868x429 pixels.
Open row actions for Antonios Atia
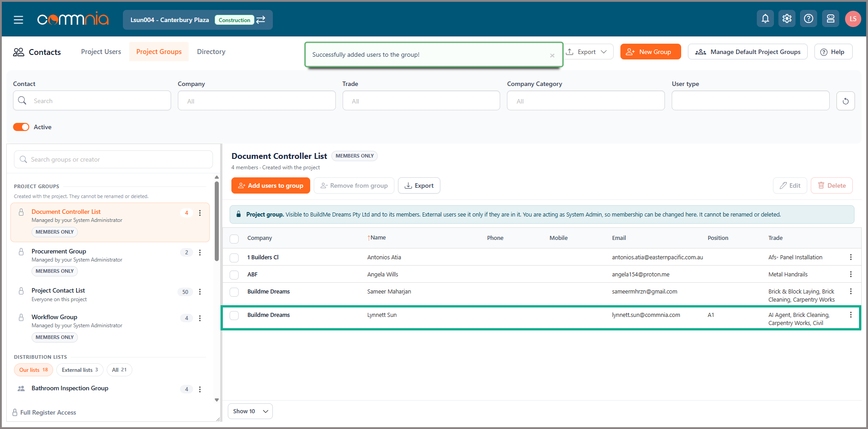point(851,257)
